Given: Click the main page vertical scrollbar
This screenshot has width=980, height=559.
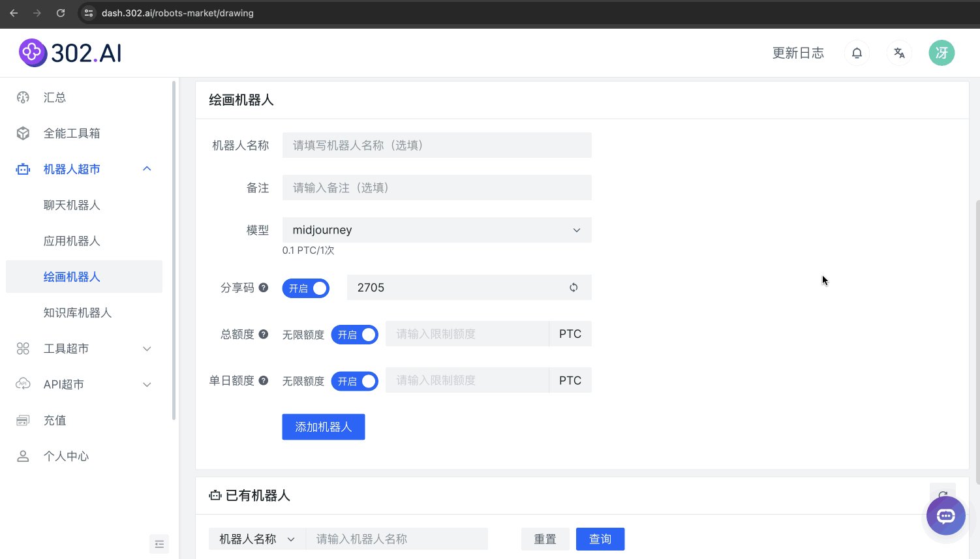Looking at the screenshot, I should click(x=977, y=342).
